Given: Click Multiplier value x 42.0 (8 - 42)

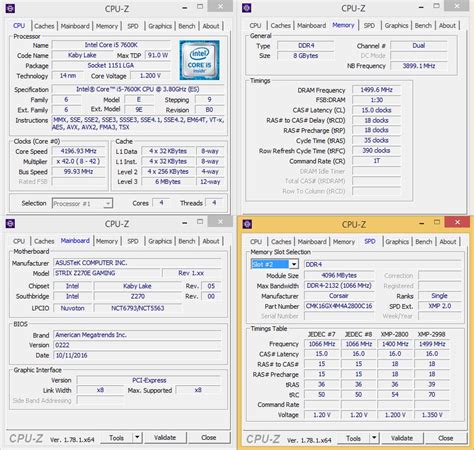Looking at the screenshot, I should (78, 162).
